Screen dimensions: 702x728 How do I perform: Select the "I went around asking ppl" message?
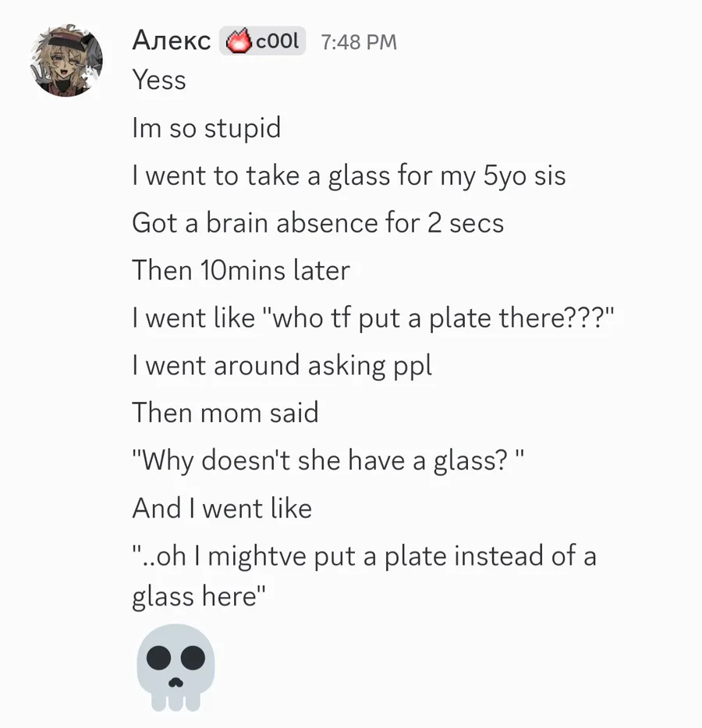282,366
